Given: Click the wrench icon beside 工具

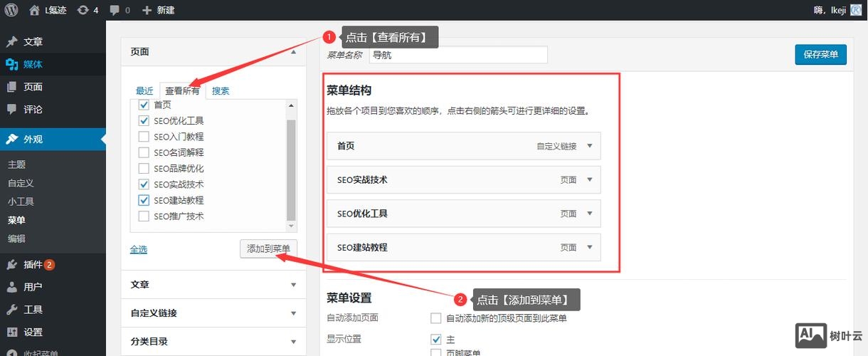Looking at the screenshot, I should [x=11, y=310].
